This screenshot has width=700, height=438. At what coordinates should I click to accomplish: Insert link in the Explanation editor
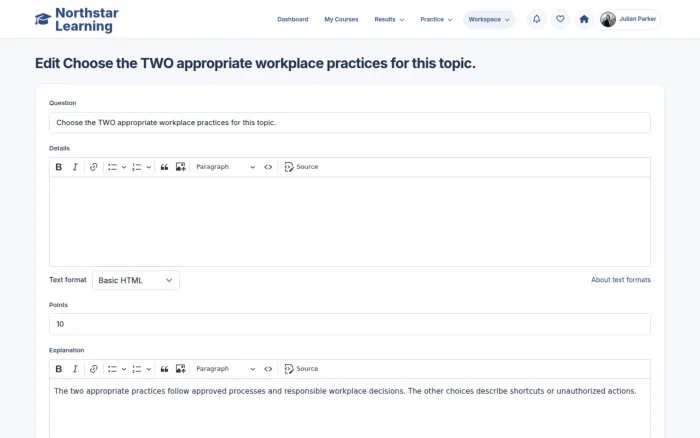[93, 369]
